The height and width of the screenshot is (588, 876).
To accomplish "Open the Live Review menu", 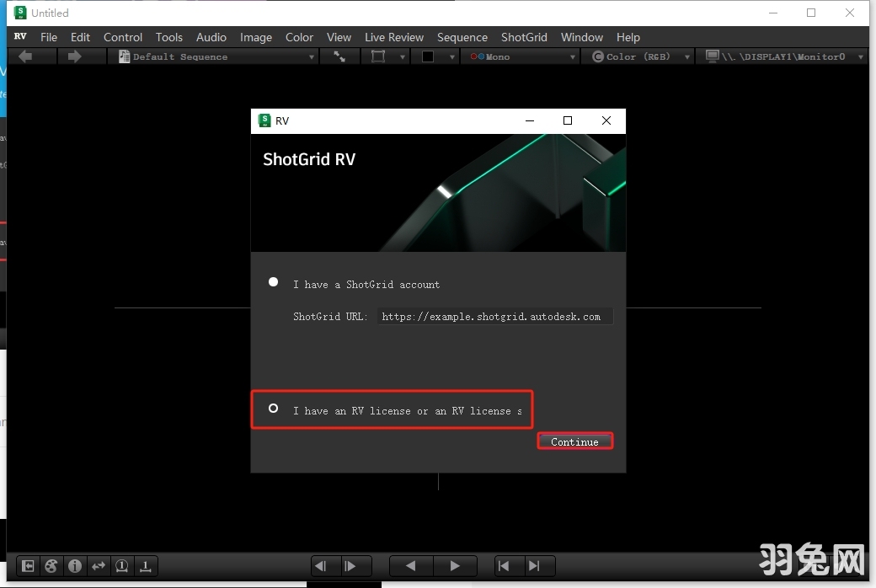I will coord(393,37).
